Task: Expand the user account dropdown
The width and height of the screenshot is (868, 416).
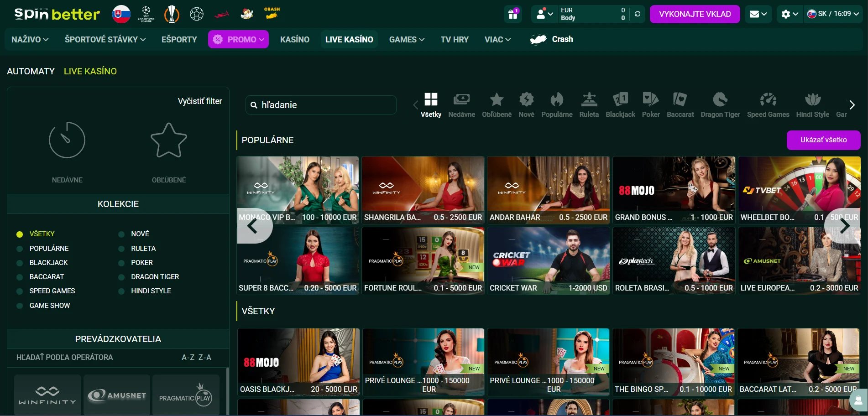Action: click(544, 14)
